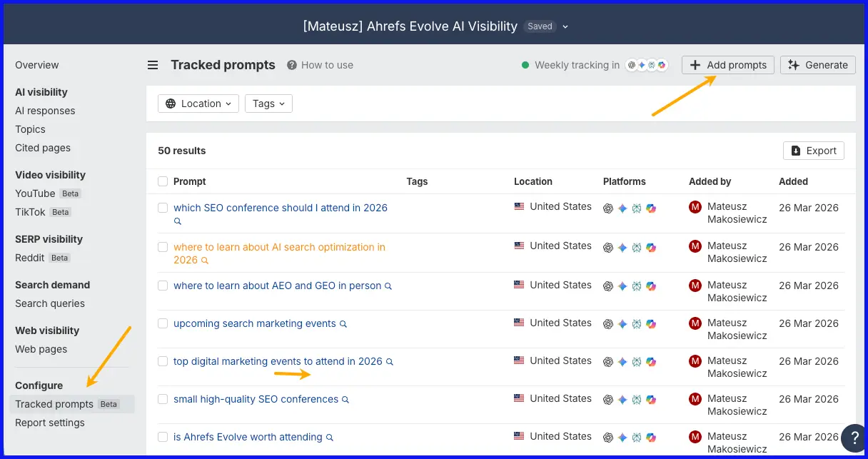Click the Saved status badge
Image resolution: width=868 pixels, height=459 pixels.
(x=540, y=26)
